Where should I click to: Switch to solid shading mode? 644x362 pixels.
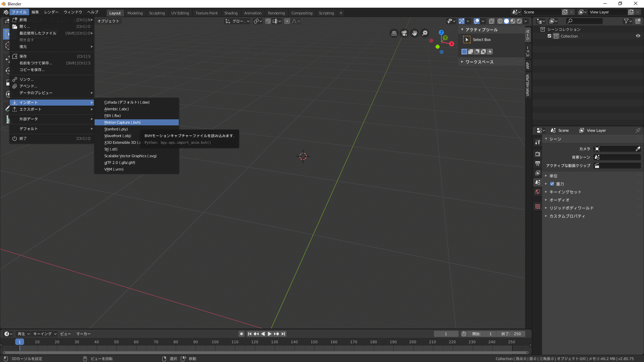pos(506,21)
